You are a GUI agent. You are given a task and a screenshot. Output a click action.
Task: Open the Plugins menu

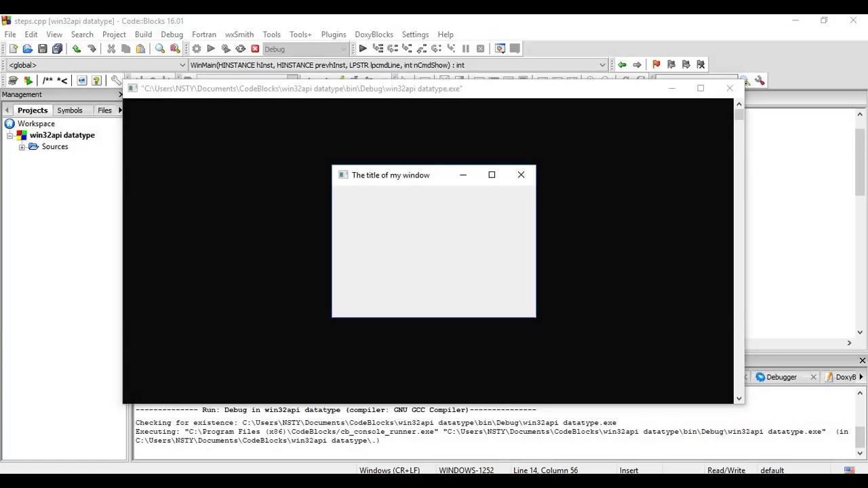pos(334,35)
